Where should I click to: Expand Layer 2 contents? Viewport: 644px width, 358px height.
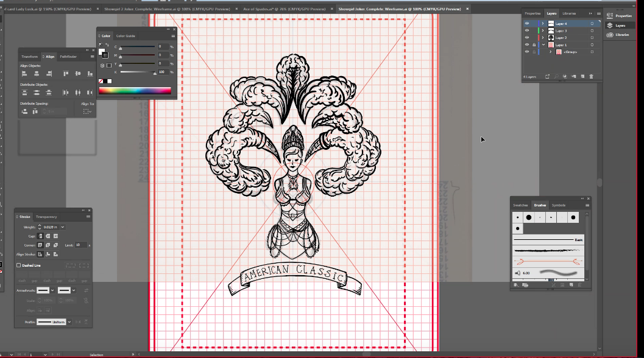coord(543,38)
